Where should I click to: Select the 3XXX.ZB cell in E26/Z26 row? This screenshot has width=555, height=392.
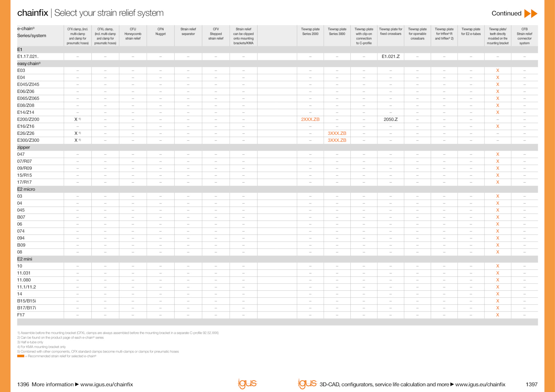[x=337, y=133]
